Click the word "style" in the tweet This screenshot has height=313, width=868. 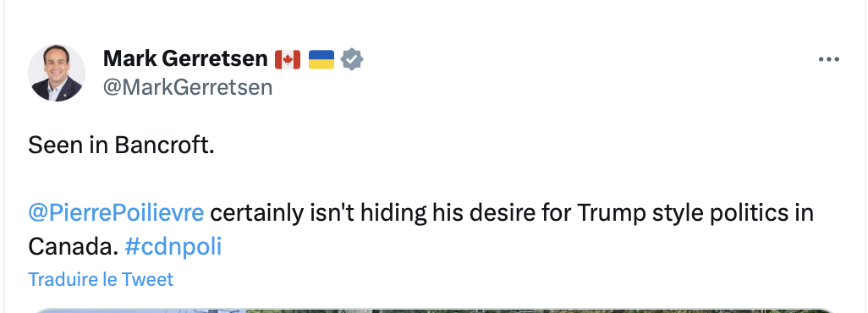tap(678, 212)
